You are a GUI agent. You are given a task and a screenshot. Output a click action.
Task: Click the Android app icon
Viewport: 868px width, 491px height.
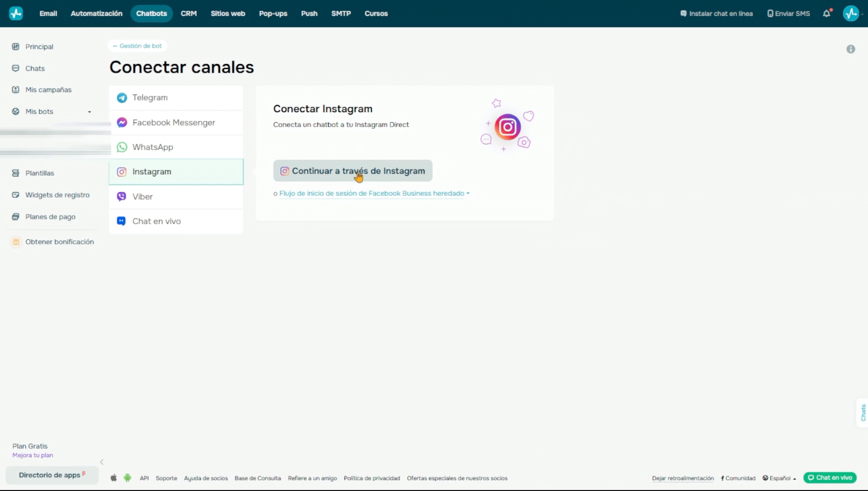pyautogui.click(x=128, y=478)
